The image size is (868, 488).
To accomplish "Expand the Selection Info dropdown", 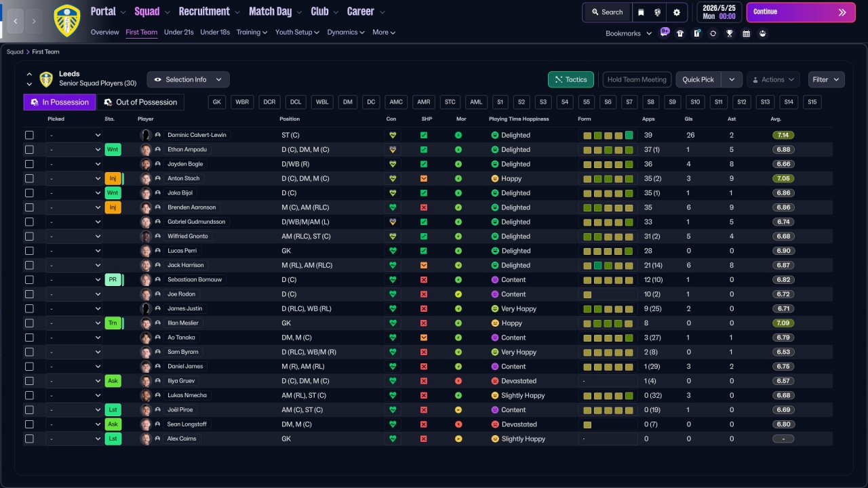I will point(188,79).
